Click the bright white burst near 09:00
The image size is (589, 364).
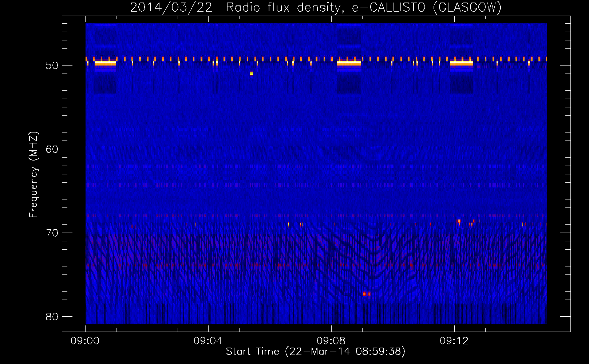point(105,63)
